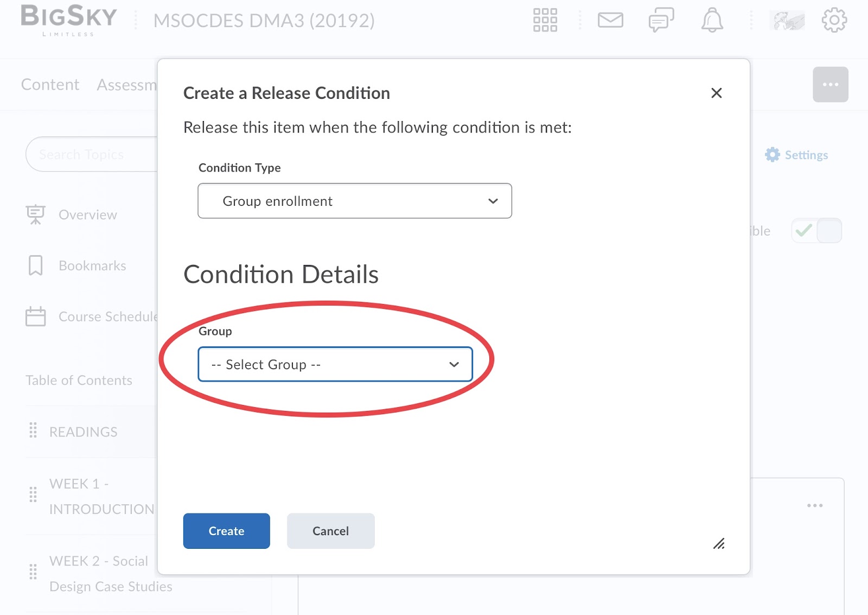
Task: Open the course selector grid icon
Action: click(545, 20)
